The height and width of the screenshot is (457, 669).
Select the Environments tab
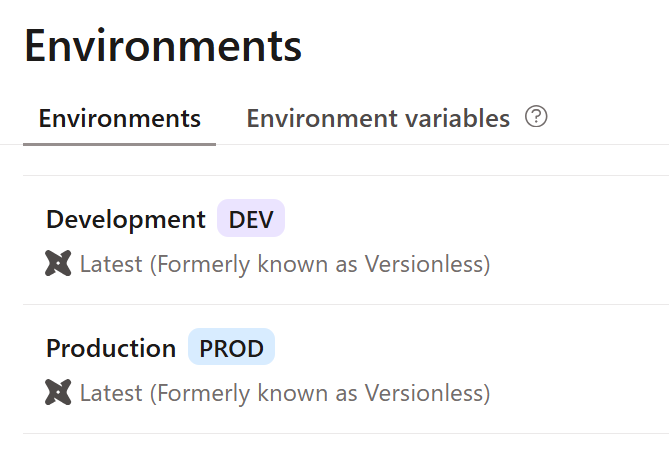(x=119, y=118)
